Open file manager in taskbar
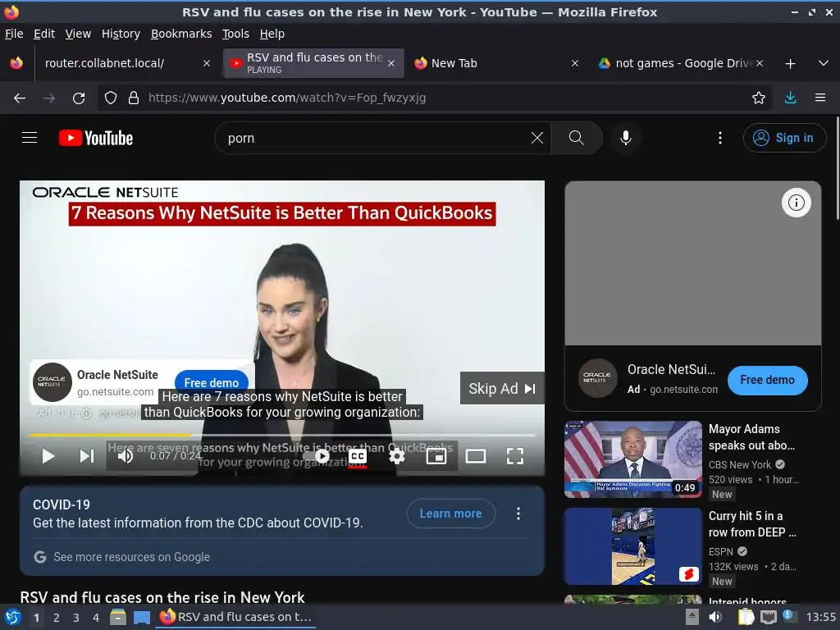This screenshot has height=630, width=840. point(118,617)
